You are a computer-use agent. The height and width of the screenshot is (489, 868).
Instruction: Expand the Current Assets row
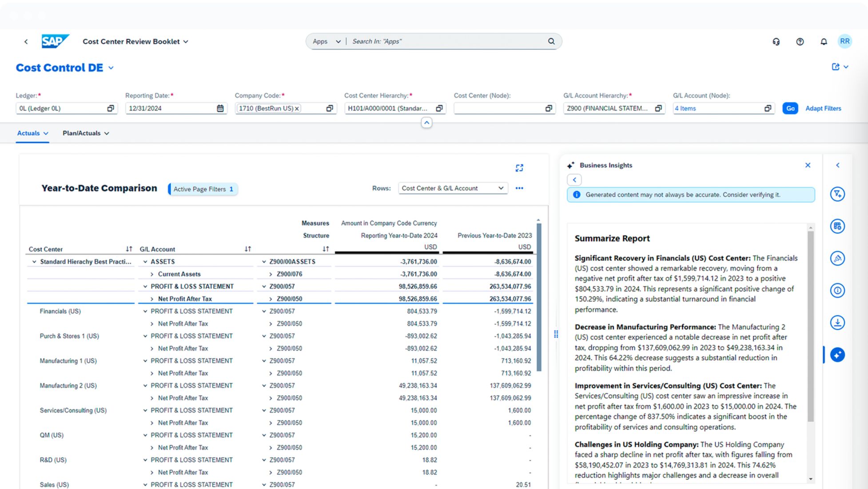pos(152,274)
